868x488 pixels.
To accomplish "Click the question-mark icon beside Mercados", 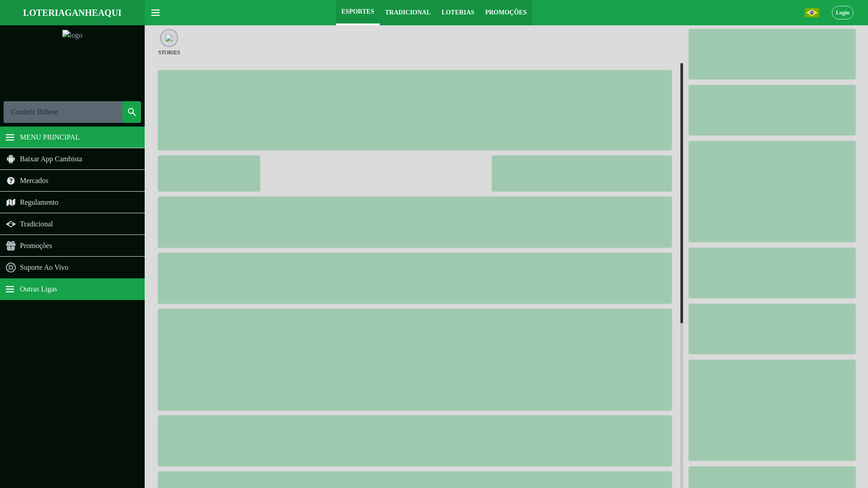I will tap(11, 181).
